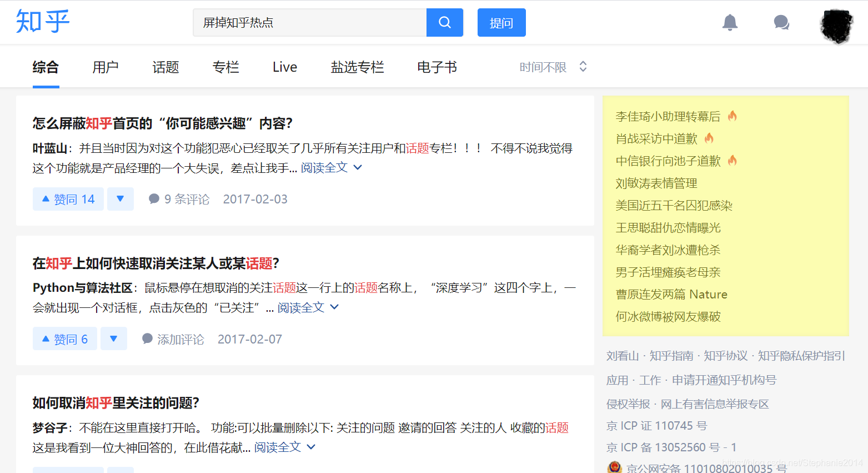Click 京 ICP 备 13052560 号 - 1

(671, 447)
